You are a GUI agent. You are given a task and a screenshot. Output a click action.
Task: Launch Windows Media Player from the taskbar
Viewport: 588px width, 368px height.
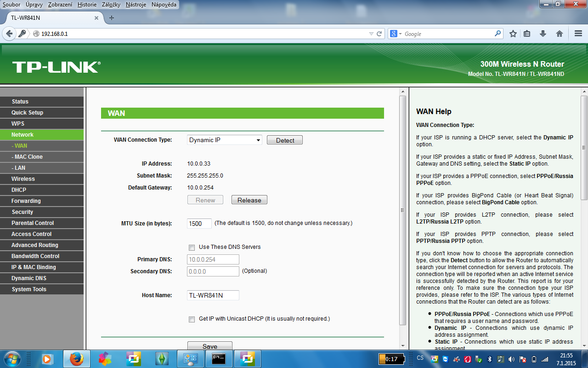tap(48, 358)
